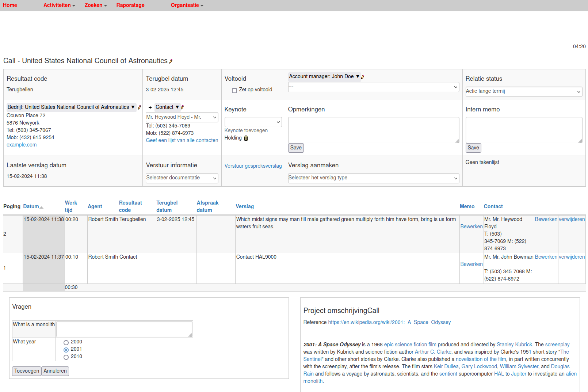Delete the Holding keynote with trash icon
This screenshot has height=392, width=588.
tap(246, 138)
